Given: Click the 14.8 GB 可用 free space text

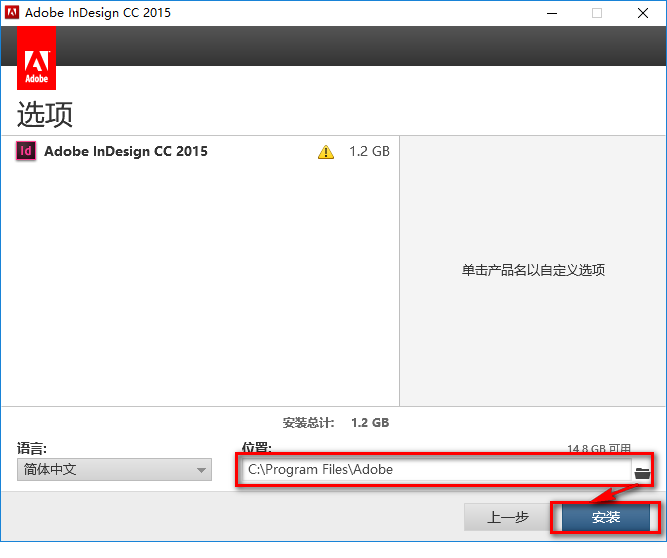Looking at the screenshot, I should [x=599, y=448].
